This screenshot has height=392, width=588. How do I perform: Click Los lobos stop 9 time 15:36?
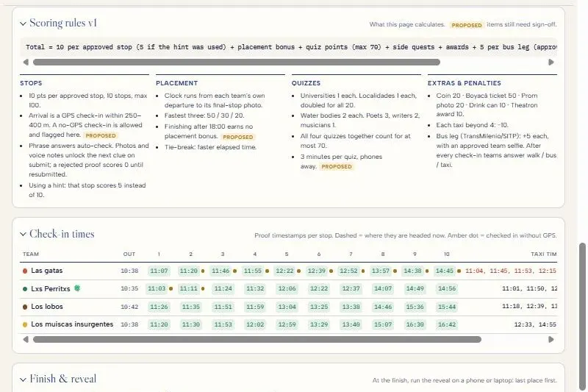click(415, 307)
